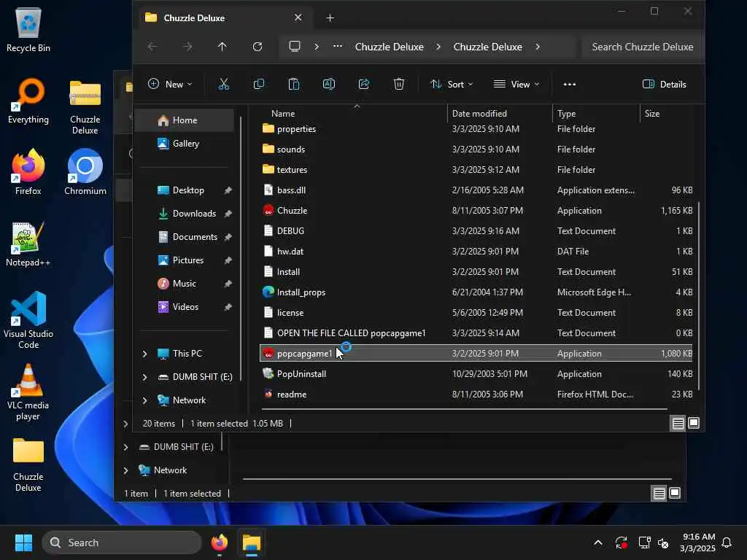This screenshot has height=560, width=747.
Task: Click the address bar ellipsis for hidden path
Action: tap(337, 47)
